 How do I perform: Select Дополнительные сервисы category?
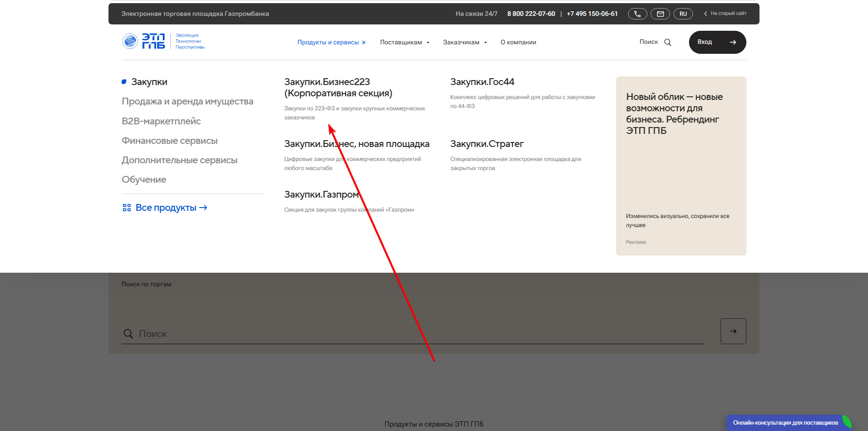tap(179, 160)
